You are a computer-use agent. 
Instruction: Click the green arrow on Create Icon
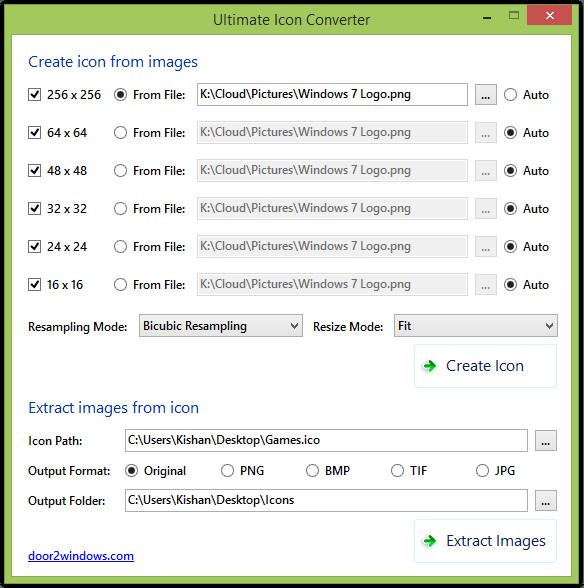point(429,366)
